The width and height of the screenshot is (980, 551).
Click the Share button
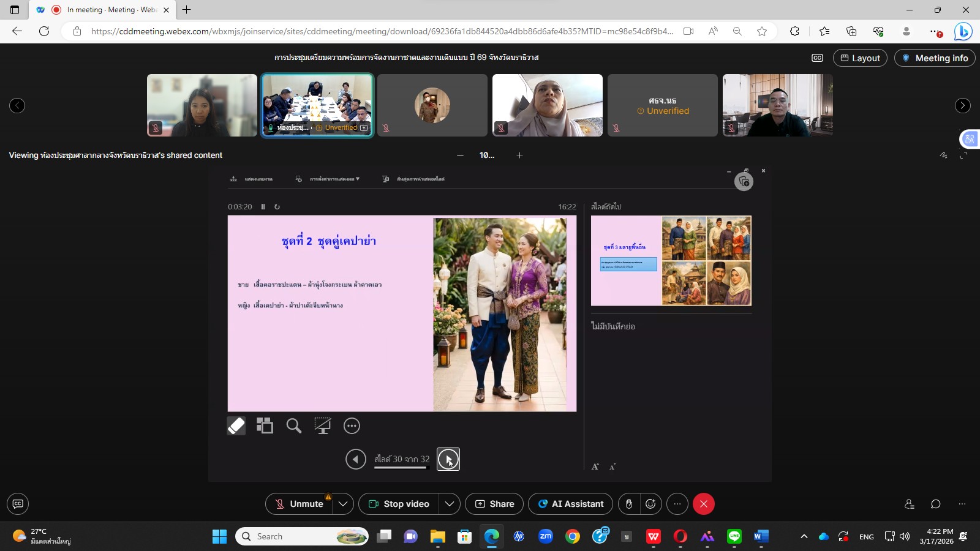(494, 504)
